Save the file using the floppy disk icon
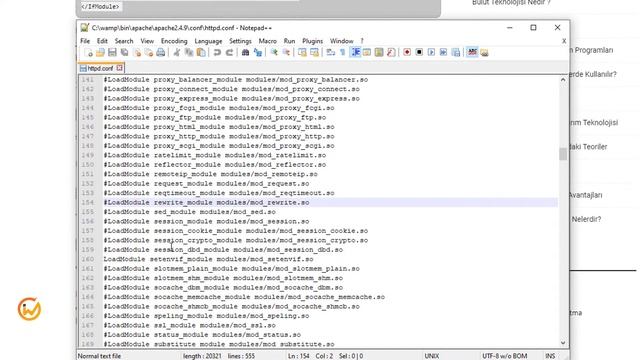 112,52
